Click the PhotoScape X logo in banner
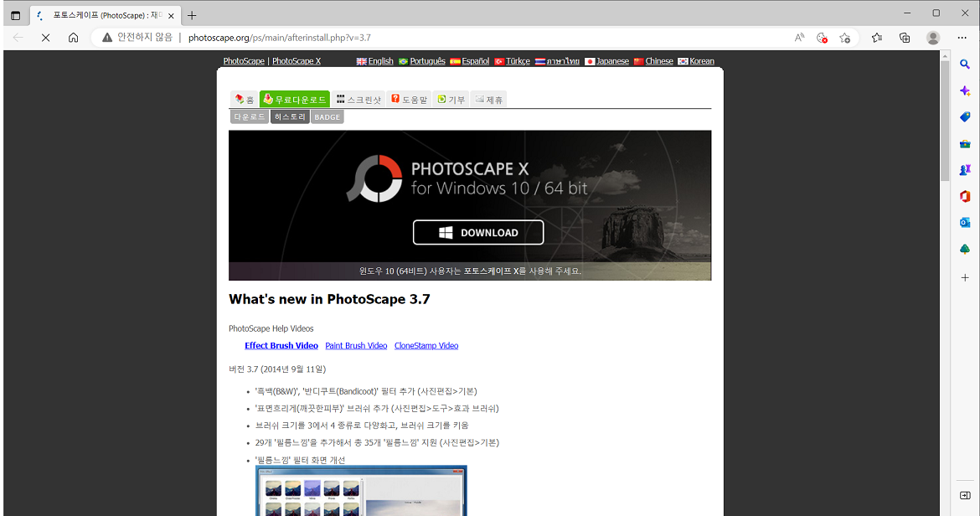Viewport: 980px width, 516px height. [374, 178]
